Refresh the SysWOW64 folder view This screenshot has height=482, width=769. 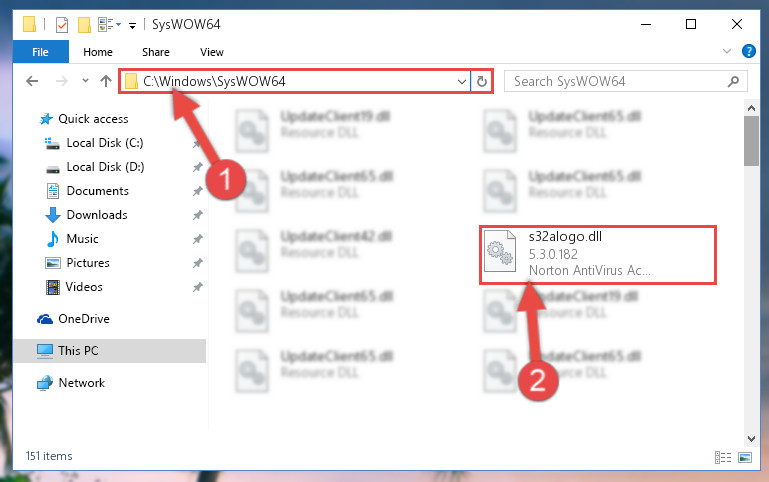[482, 81]
